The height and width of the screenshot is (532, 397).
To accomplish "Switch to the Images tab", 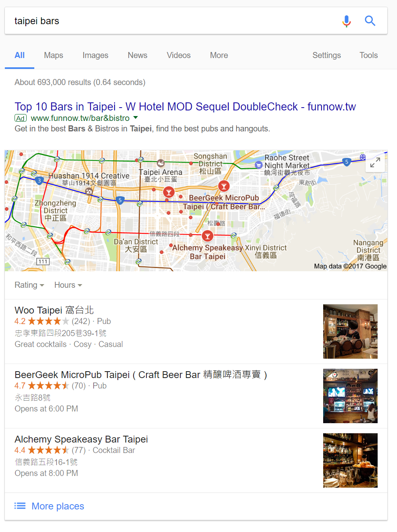I will pos(95,55).
